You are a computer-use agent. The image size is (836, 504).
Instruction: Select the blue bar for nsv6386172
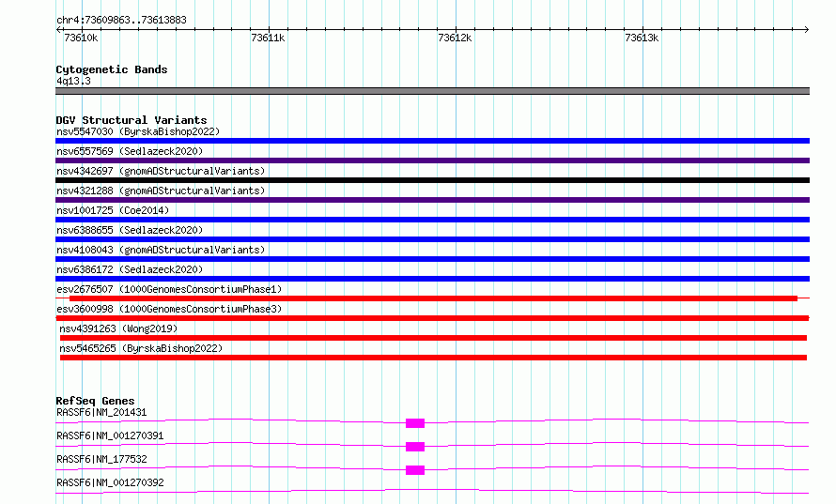(432, 279)
